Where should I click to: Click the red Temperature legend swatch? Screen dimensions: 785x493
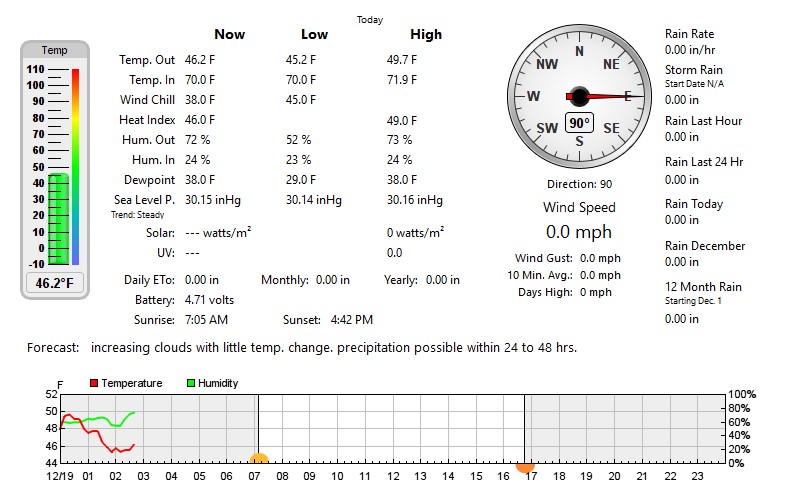(x=94, y=383)
